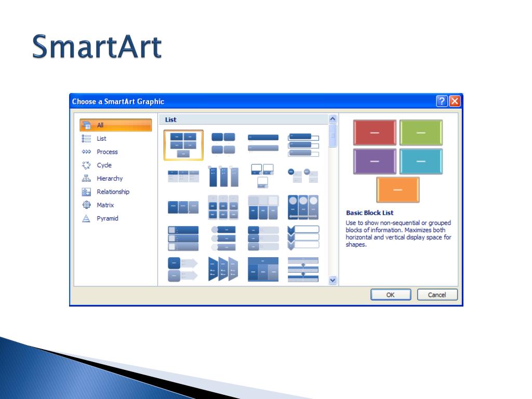Choose Segmented Process layout with stacked bars
Image resolution: width=532 pixels, height=399 pixels.
tap(303, 270)
